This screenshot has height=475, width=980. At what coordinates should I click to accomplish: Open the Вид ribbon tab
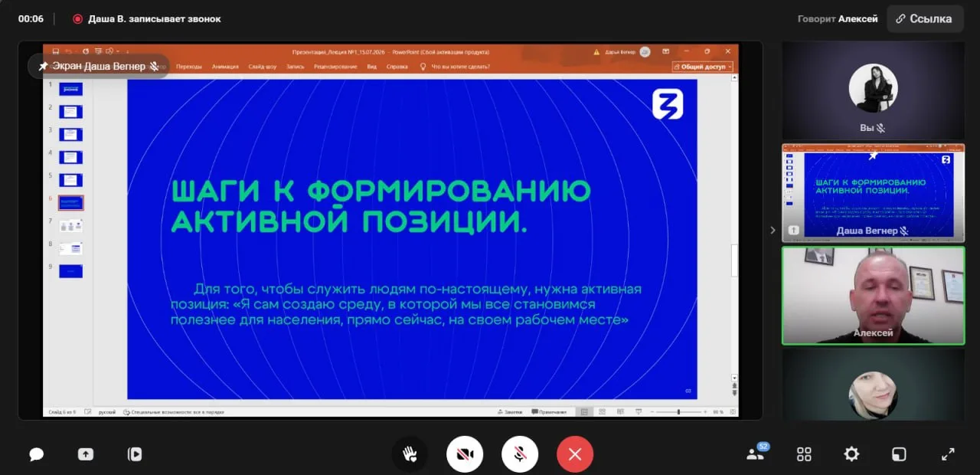point(372,67)
